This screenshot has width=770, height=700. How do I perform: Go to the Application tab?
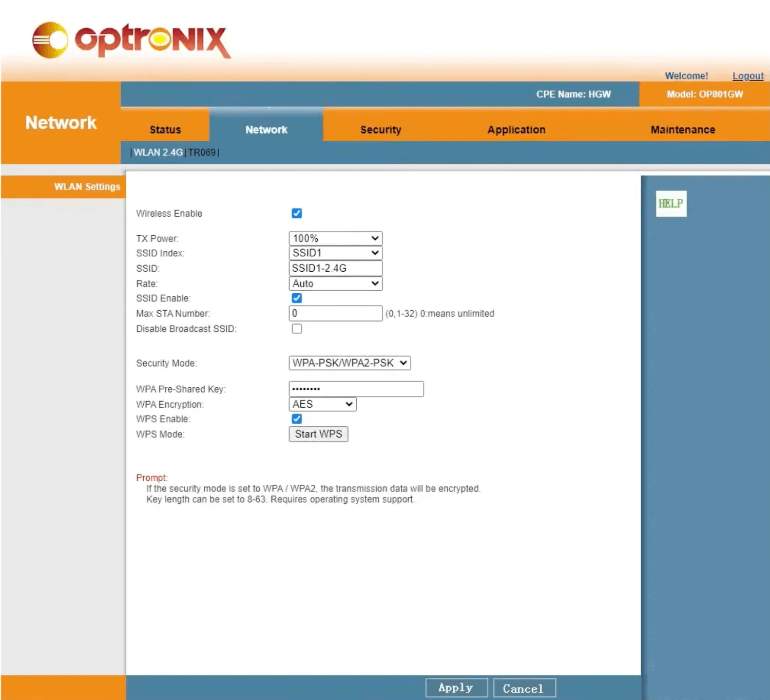pyautogui.click(x=516, y=130)
